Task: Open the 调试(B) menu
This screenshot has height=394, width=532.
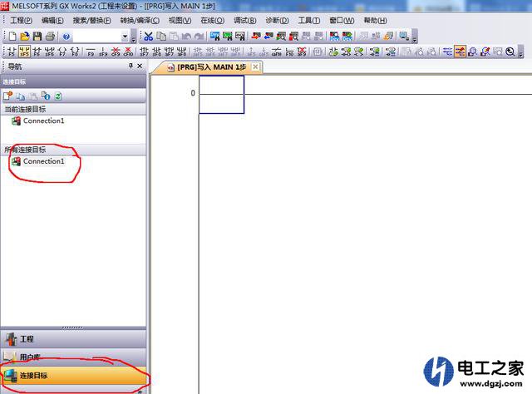Action: [244, 21]
